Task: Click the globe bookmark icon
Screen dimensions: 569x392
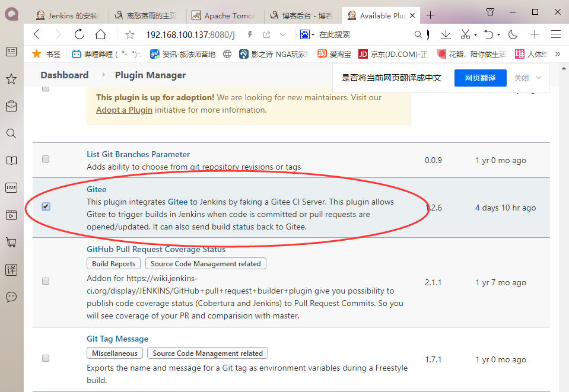Action: [227, 55]
